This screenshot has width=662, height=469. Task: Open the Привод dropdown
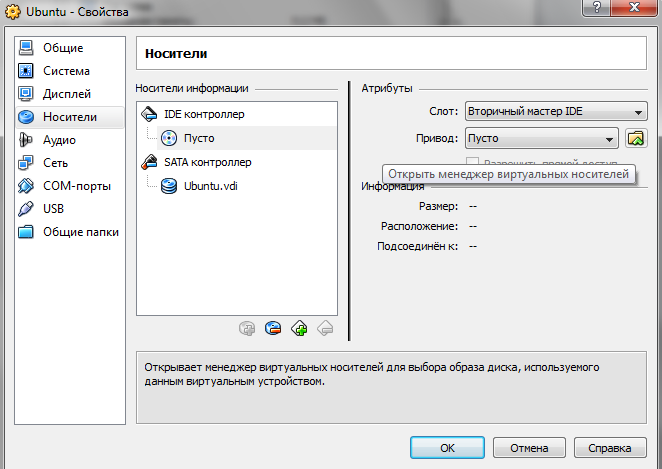(x=542, y=138)
